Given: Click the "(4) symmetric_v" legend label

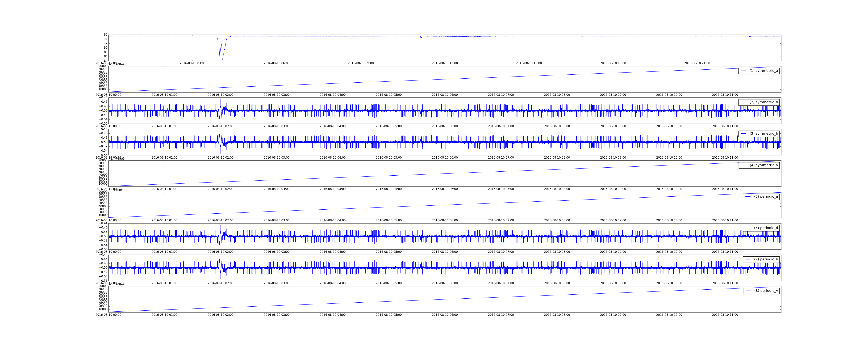Looking at the screenshot, I should (763, 165).
